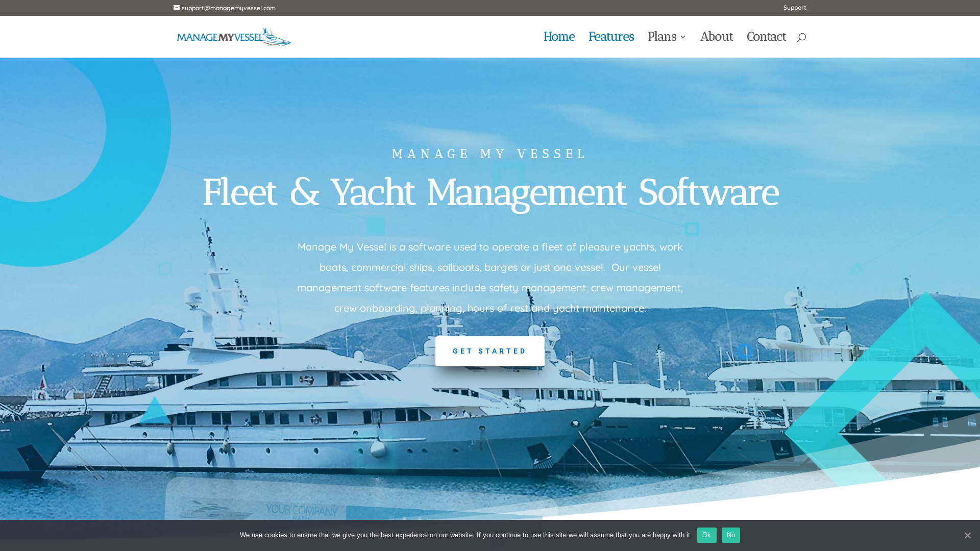This screenshot has width=980, height=551.
Task: Click the About navigation tab
Action: click(x=716, y=36)
